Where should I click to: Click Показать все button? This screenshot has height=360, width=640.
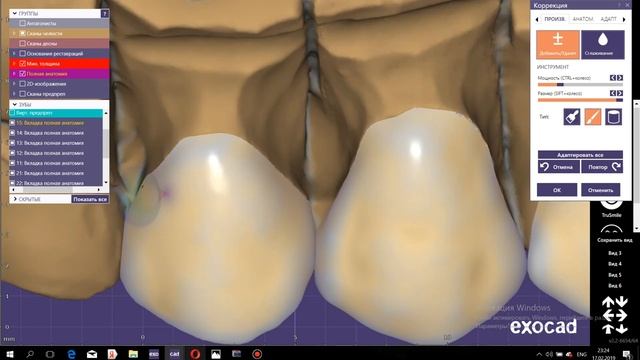90,199
